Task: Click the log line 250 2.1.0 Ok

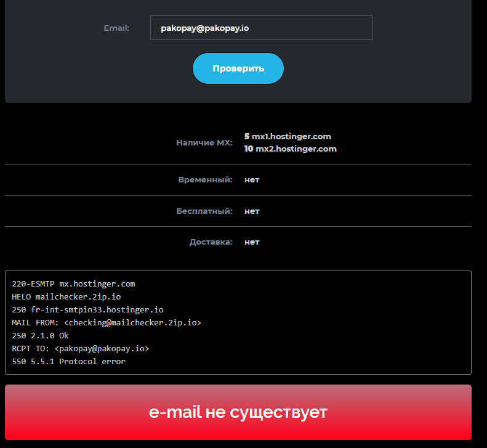Action: pos(41,336)
